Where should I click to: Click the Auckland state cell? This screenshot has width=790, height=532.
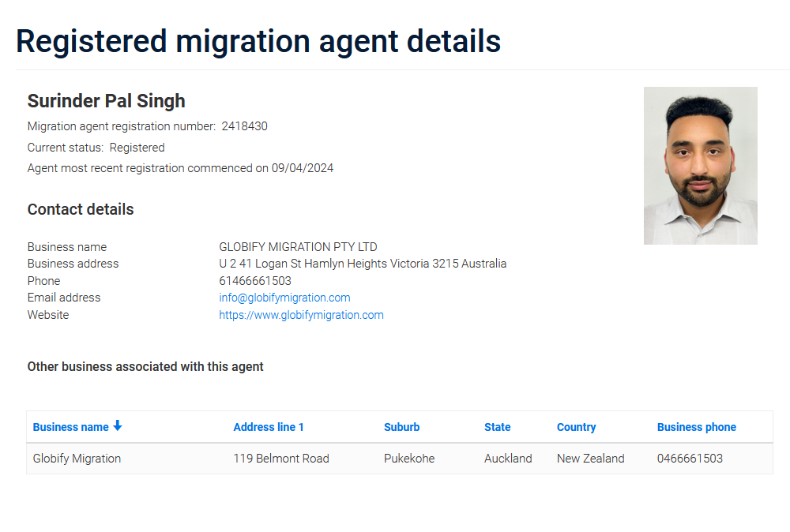[x=508, y=459]
